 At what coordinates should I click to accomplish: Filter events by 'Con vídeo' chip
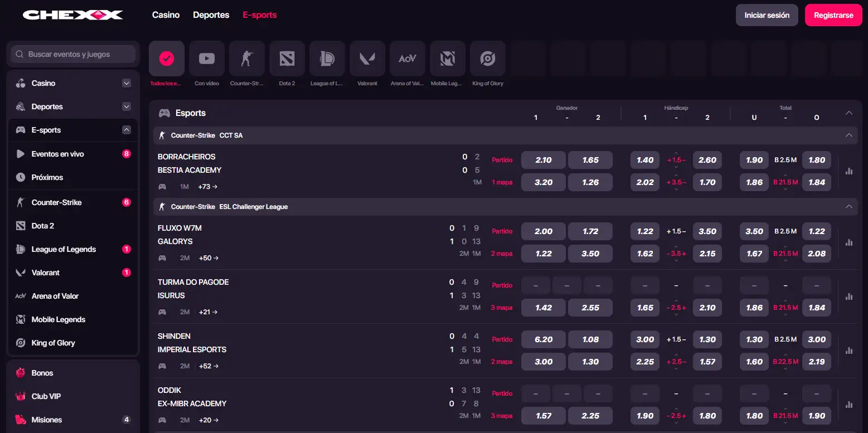coord(207,58)
